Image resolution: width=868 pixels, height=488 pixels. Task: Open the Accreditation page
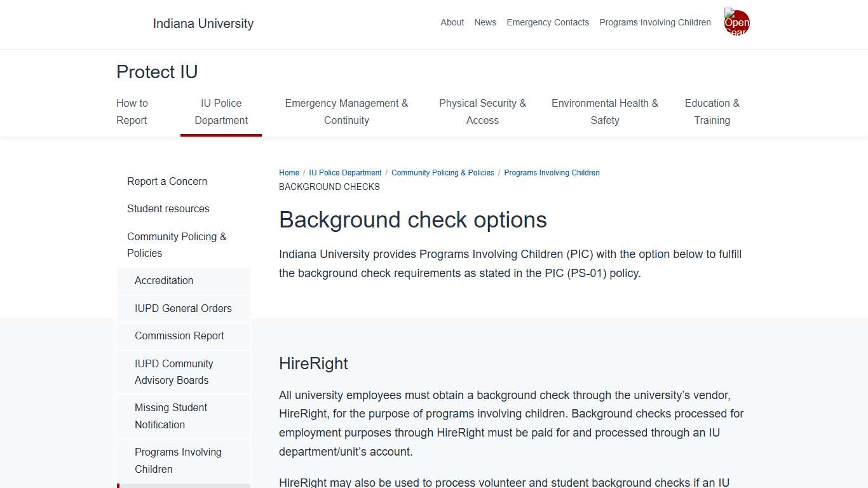point(164,280)
